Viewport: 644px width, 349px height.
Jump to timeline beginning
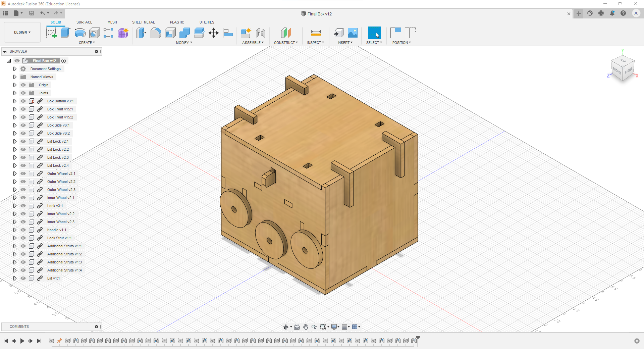[6, 341]
